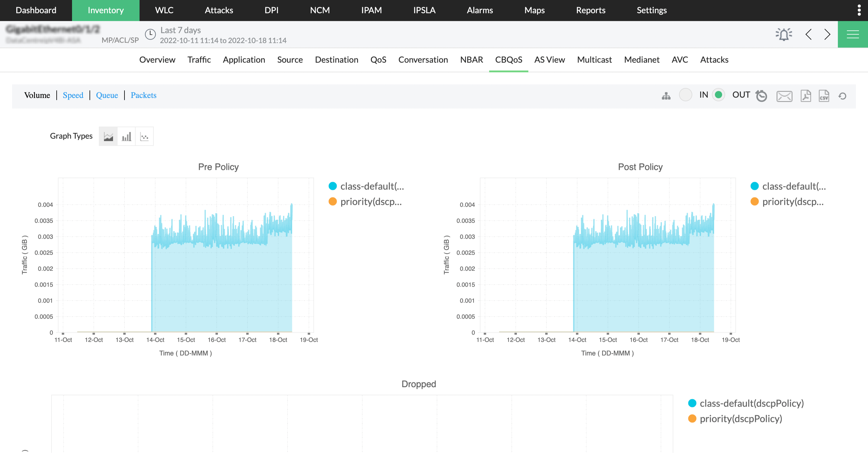Click the schedule report clock icon
Image resolution: width=868 pixels, height=465 pixels.
click(x=761, y=96)
